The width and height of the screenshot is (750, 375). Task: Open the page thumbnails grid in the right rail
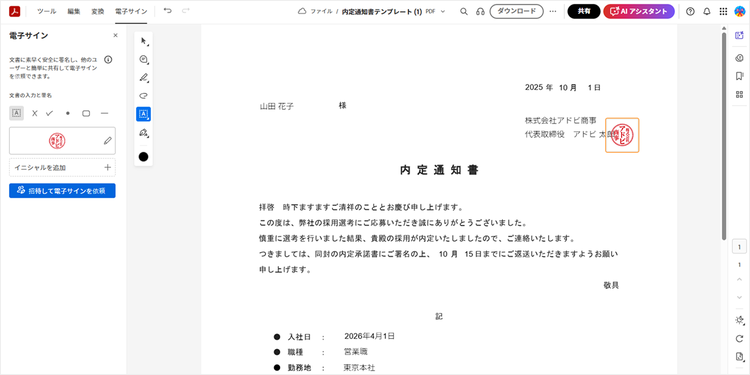tap(739, 94)
